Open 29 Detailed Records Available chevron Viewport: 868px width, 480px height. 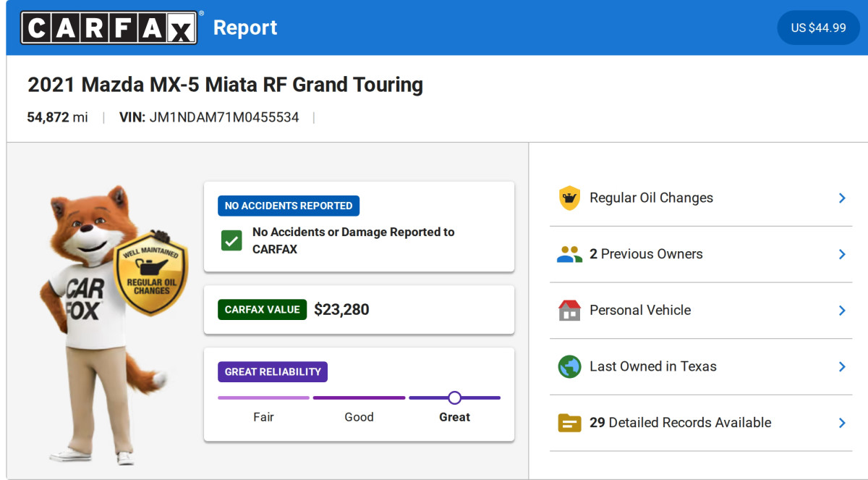click(x=842, y=423)
